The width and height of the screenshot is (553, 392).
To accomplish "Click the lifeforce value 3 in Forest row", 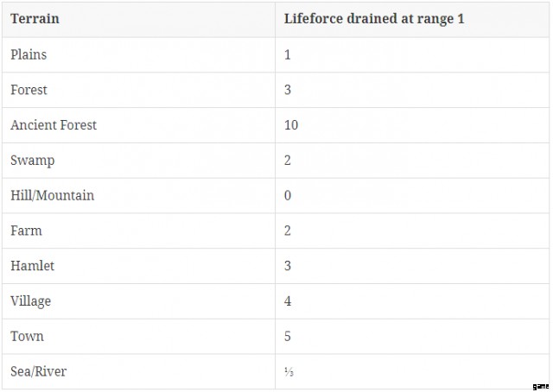I will (x=288, y=90).
